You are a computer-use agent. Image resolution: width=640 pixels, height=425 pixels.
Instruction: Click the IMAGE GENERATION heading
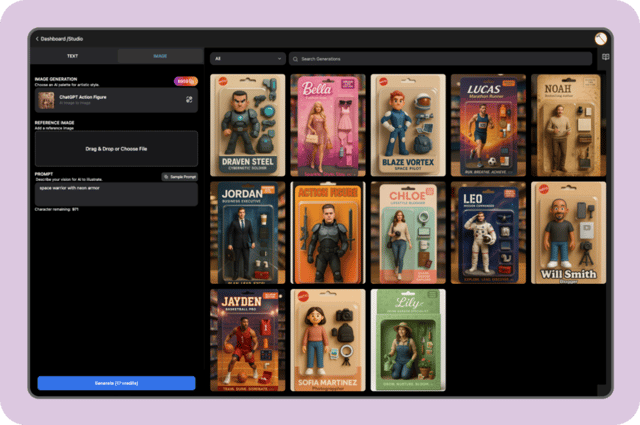pyautogui.click(x=56, y=79)
